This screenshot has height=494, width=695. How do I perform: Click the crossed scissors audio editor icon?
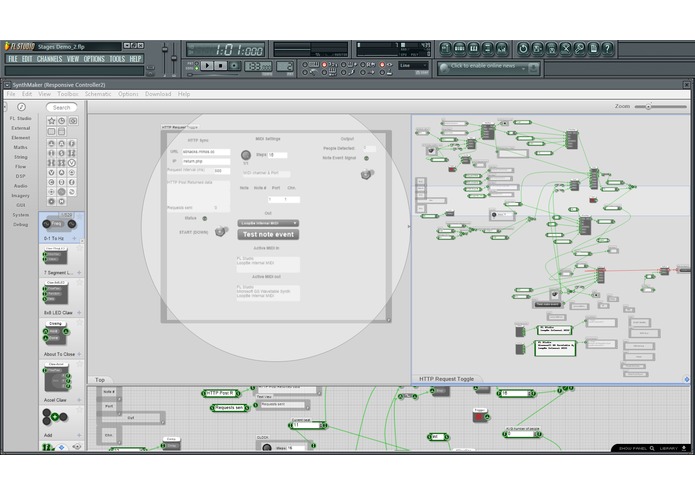tap(565, 48)
